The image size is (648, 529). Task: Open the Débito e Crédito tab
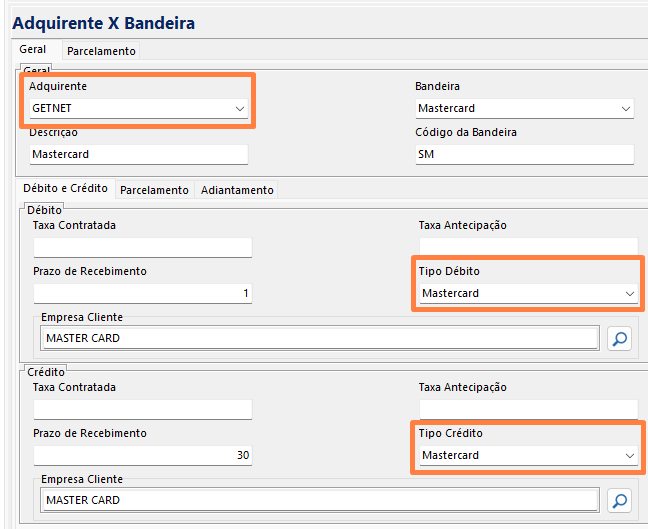tap(66, 189)
